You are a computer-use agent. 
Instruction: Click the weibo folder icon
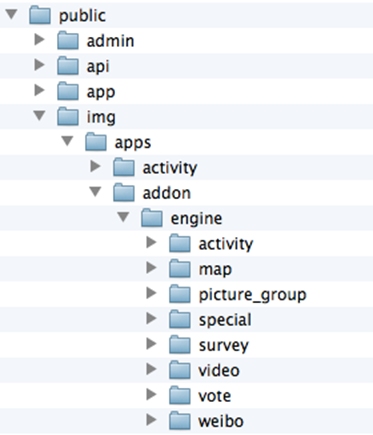click(180, 421)
